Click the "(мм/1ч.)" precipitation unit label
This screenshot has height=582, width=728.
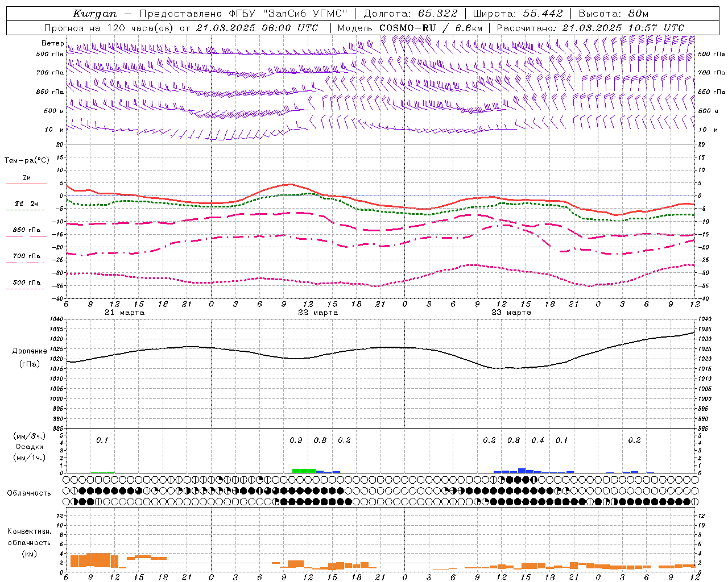30,458
